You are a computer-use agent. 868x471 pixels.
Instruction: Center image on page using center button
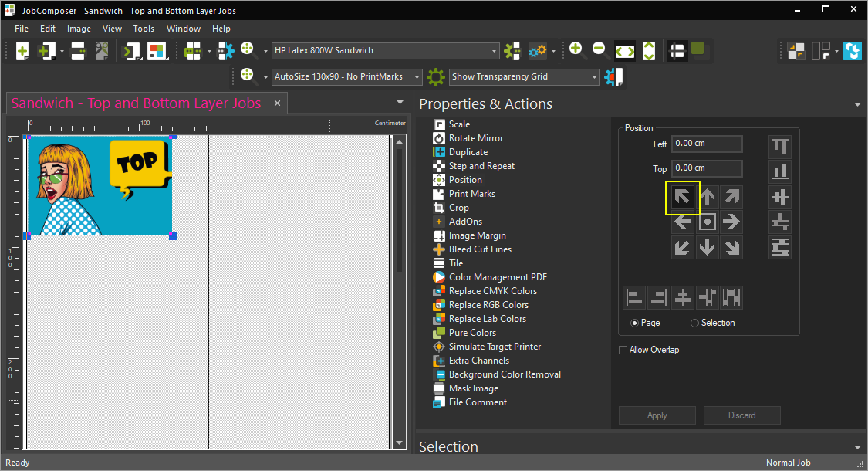(708, 222)
